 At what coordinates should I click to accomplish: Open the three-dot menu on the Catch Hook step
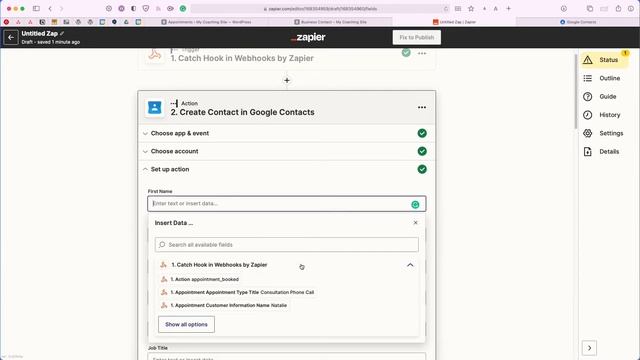point(422,53)
